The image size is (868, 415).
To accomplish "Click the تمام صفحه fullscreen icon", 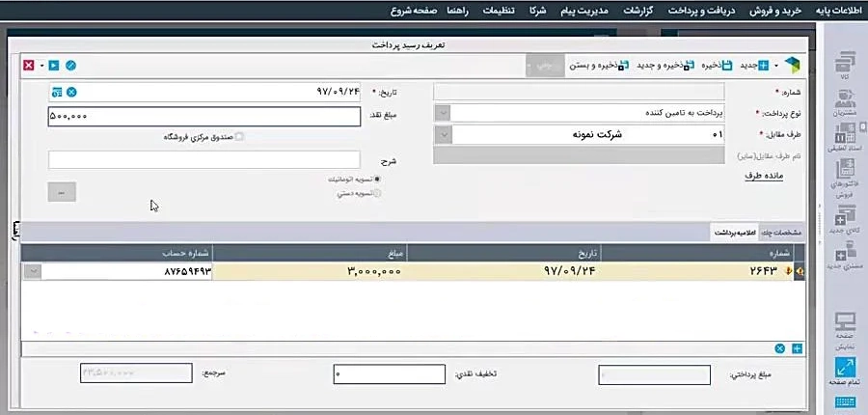I will [x=844, y=372].
